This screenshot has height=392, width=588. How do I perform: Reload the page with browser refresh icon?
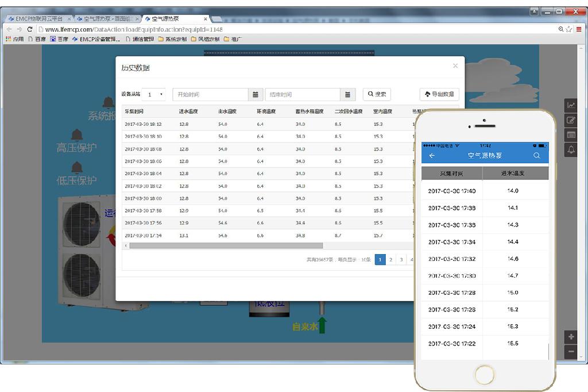coord(29,29)
